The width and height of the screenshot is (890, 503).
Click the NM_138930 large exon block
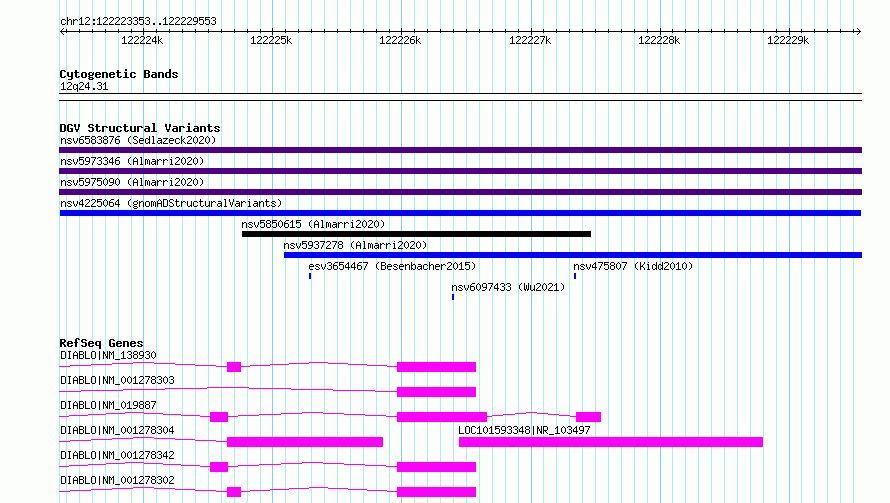pyautogui.click(x=436, y=367)
